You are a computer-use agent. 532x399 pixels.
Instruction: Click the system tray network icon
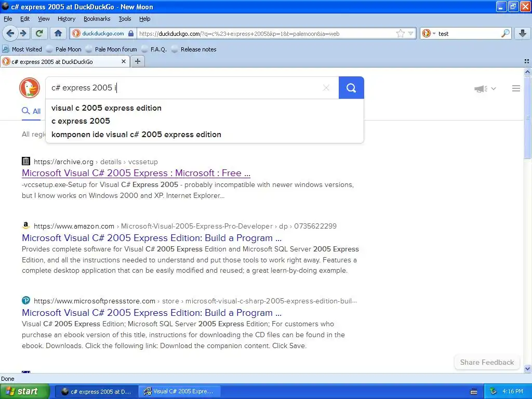[x=493, y=392]
